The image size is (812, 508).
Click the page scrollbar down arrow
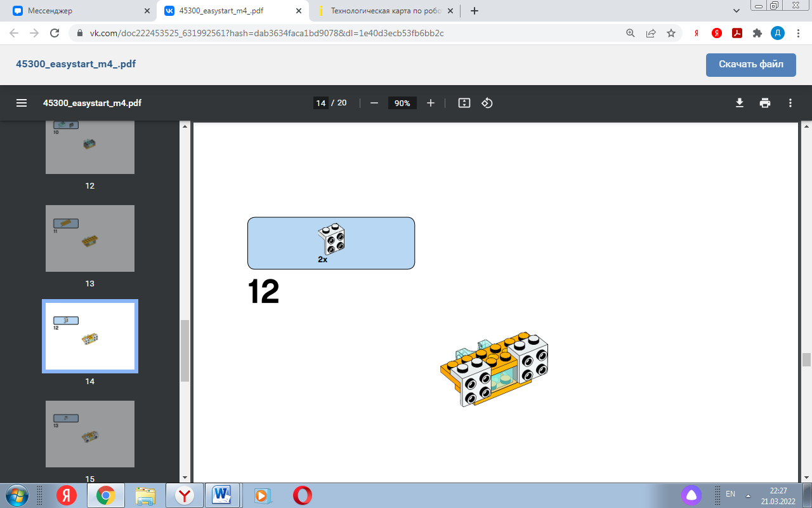click(807, 478)
